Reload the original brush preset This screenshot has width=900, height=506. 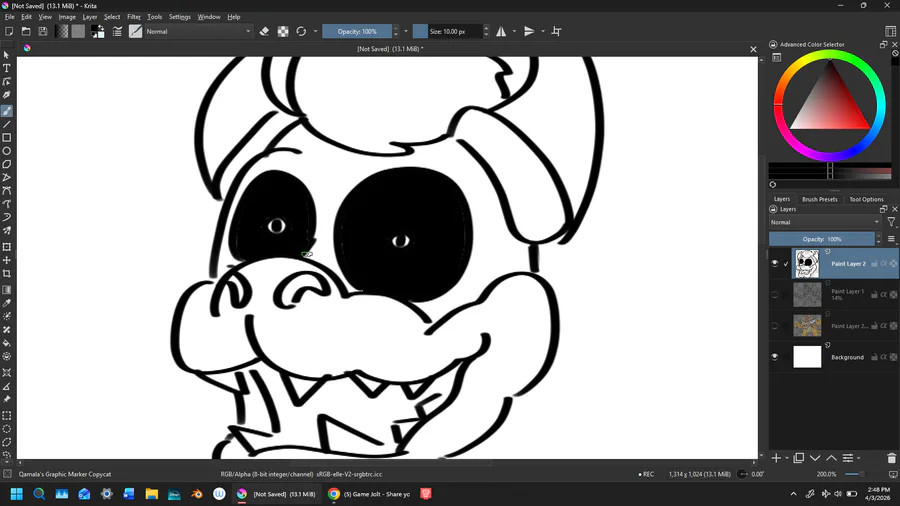click(x=301, y=32)
